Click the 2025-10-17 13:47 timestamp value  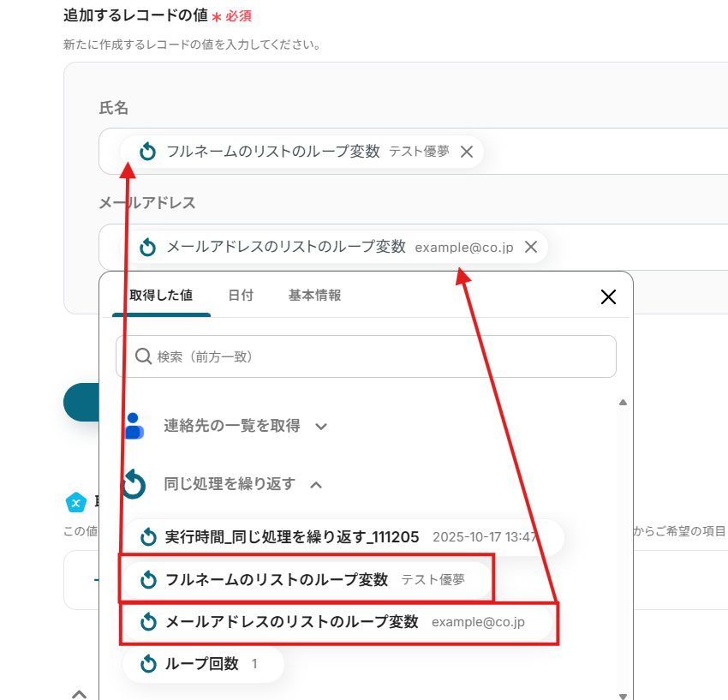click(x=485, y=537)
